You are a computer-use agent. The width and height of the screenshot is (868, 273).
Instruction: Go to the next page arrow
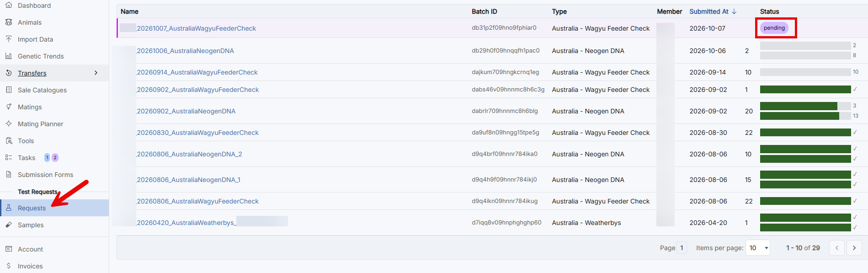[x=854, y=248]
